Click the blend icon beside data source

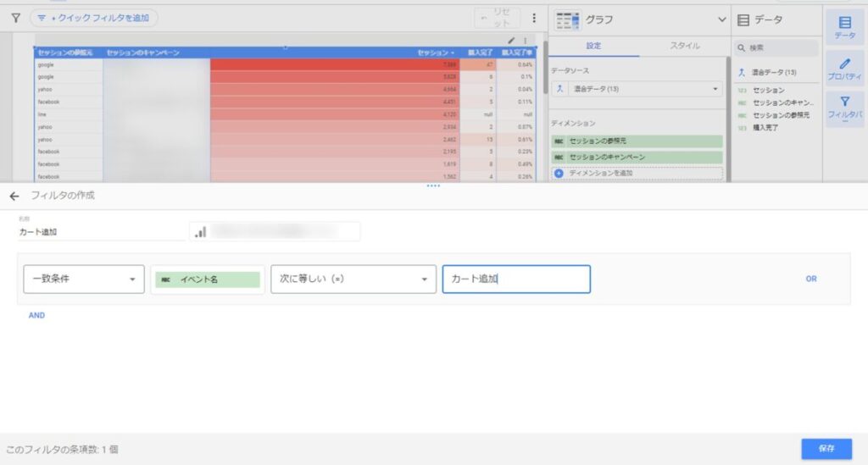coord(559,89)
